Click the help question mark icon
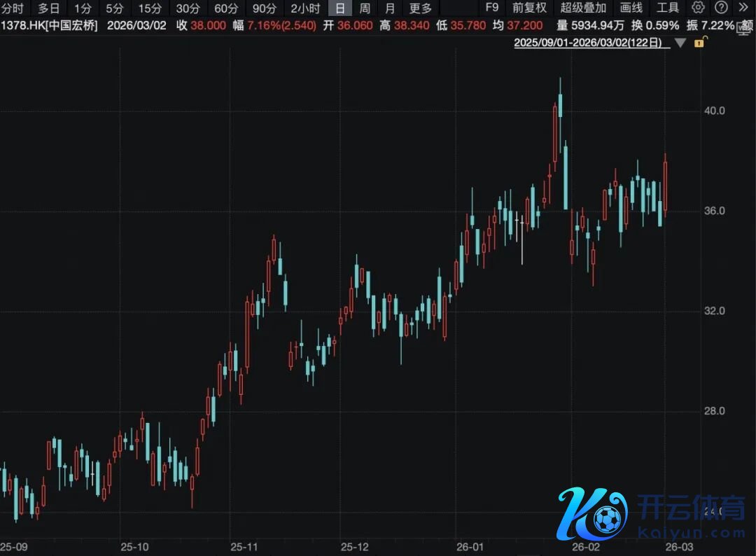The image size is (756, 556). click(x=721, y=8)
